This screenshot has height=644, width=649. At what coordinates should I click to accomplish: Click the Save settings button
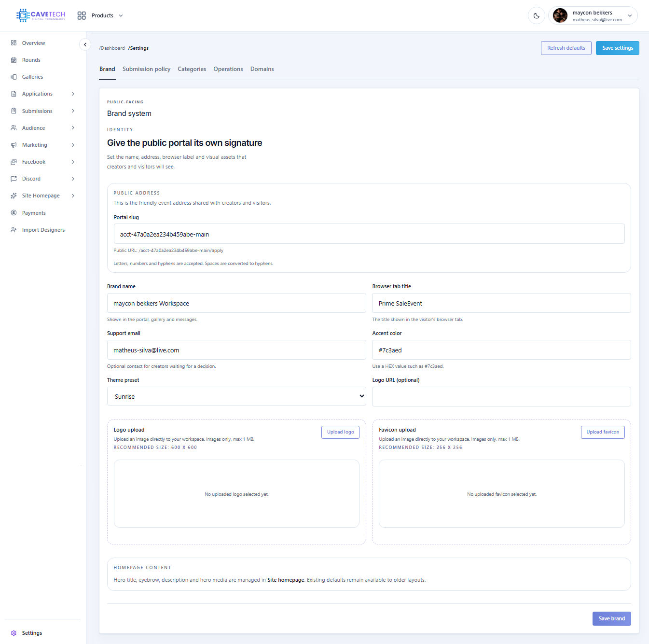point(618,48)
